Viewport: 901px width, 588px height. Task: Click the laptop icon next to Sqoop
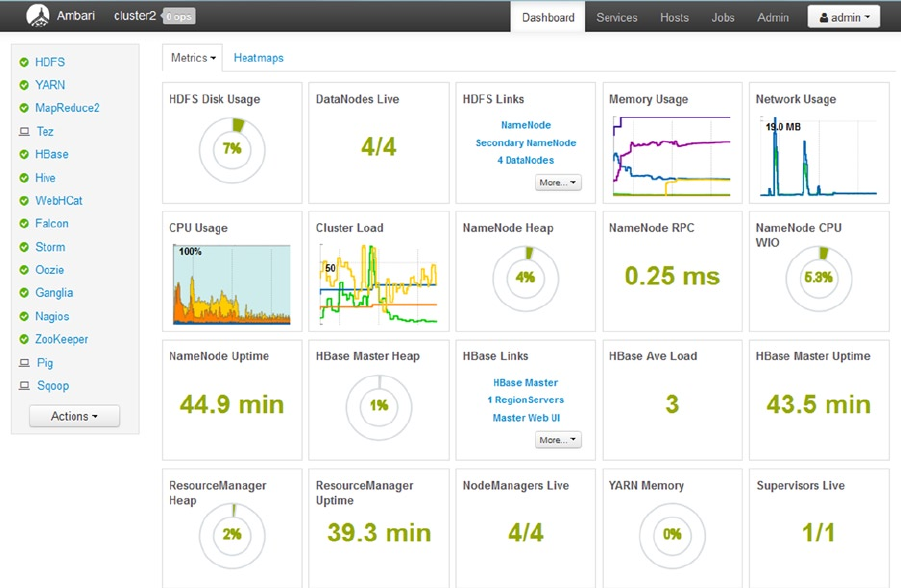pos(24,386)
